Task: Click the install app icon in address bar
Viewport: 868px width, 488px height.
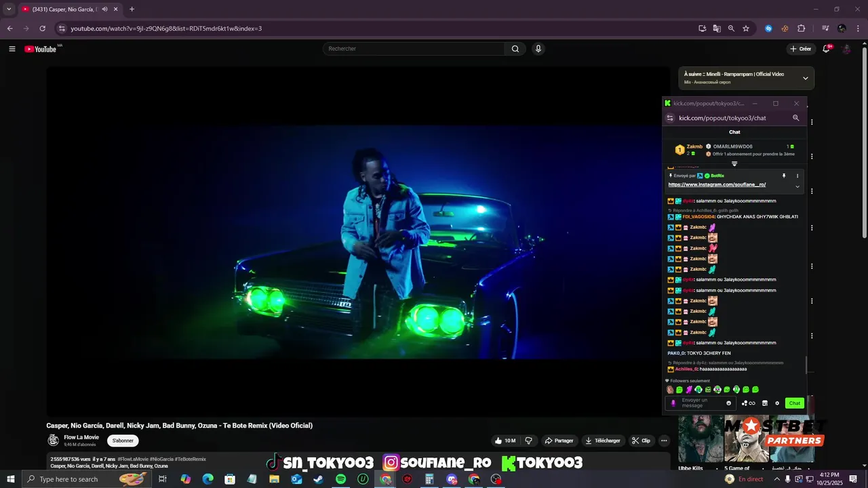Action: tap(702, 28)
